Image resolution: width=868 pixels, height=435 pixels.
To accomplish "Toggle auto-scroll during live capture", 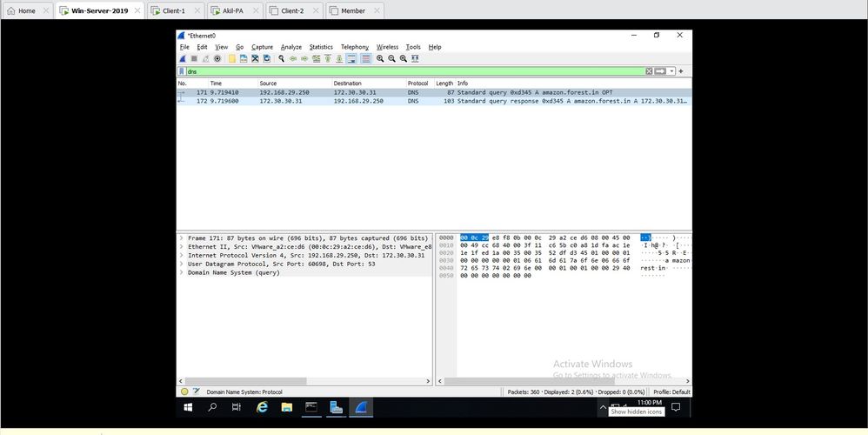I will point(351,58).
